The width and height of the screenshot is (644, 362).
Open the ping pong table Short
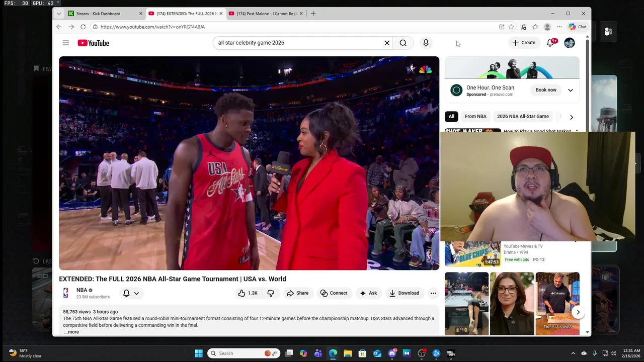[466, 304]
